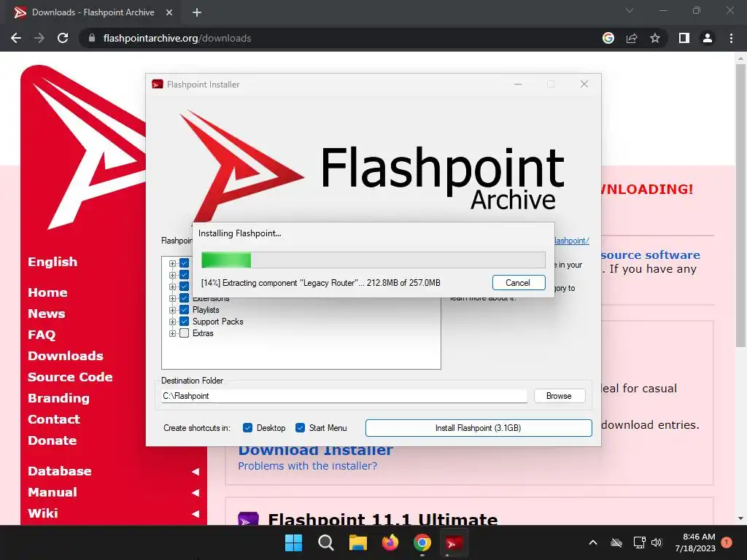Toggle the Start Menu shortcut checkbox
The height and width of the screenshot is (560, 747).
click(x=300, y=427)
